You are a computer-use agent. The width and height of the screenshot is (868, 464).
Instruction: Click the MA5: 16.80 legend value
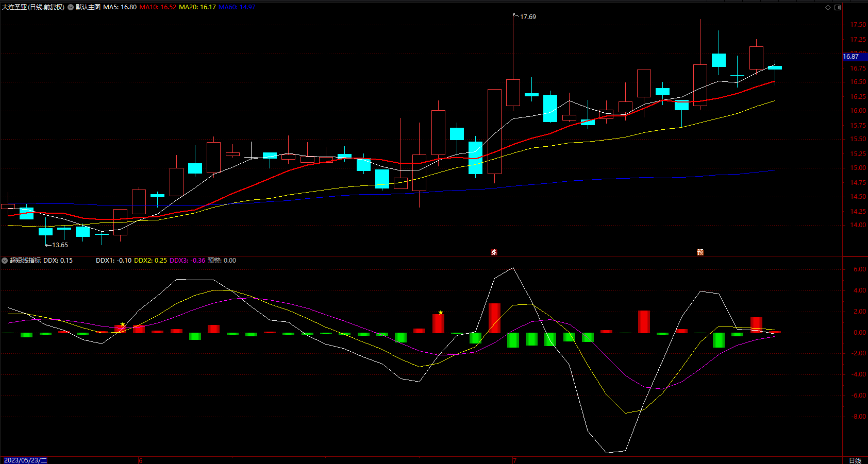[x=120, y=7]
